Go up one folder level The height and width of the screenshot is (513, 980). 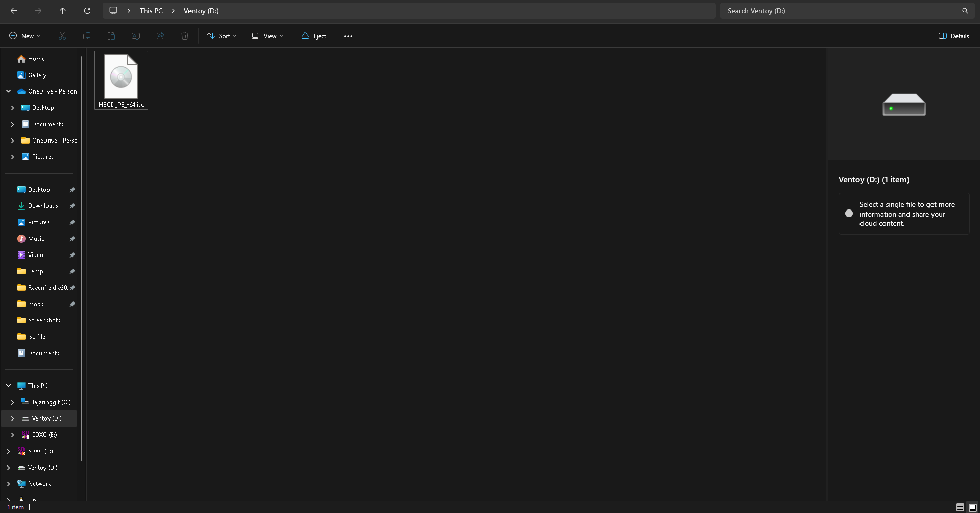[x=63, y=11]
